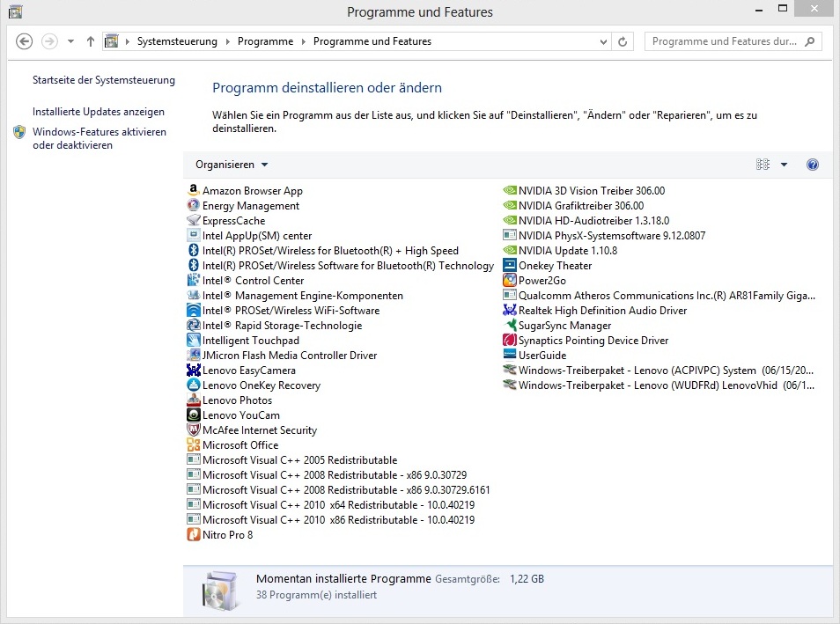Go back with the back arrow
This screenshot has width=840, height=624.
[x=24, y=41]
